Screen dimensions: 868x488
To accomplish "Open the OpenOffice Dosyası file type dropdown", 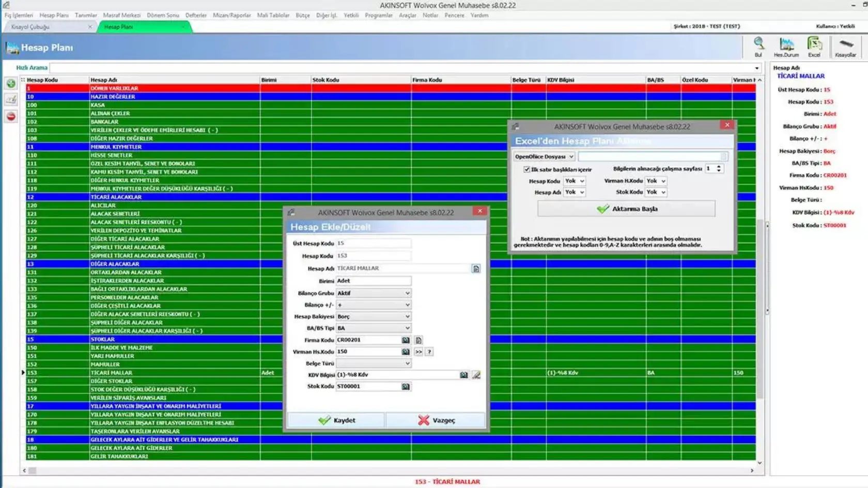I will click(x=544, y=156).
